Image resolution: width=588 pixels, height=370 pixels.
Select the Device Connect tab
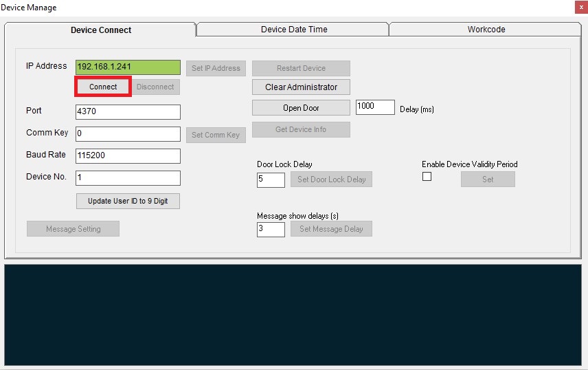pos(101,30)
